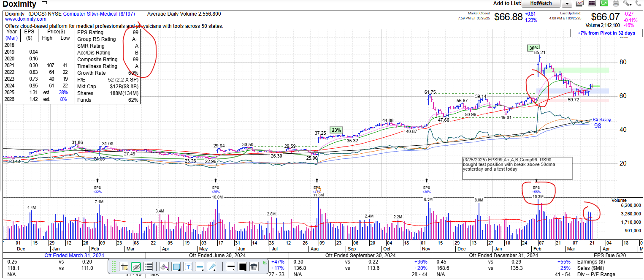Select the horizontal line drawing tool
644x280 pixels.
(x=200, y=266)
